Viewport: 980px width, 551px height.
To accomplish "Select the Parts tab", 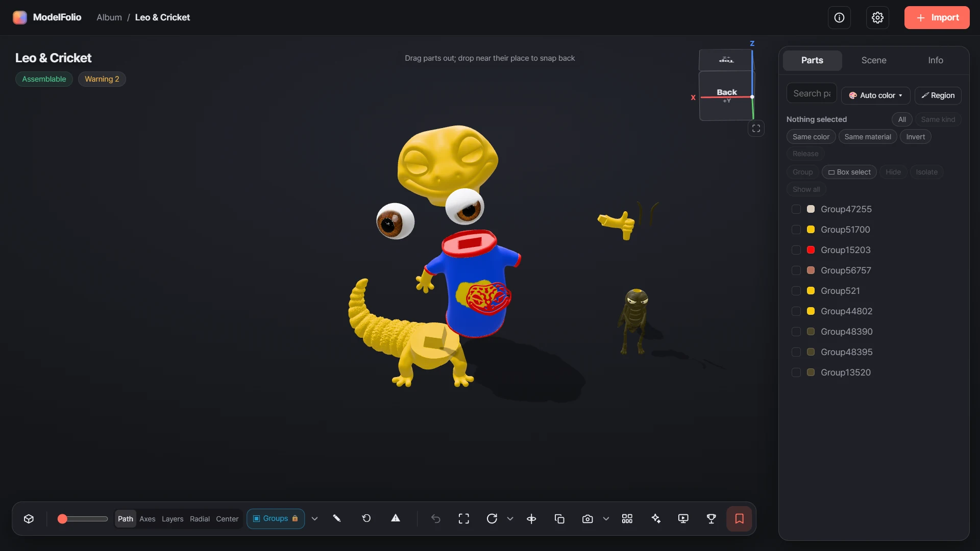I will pos(812,60).
